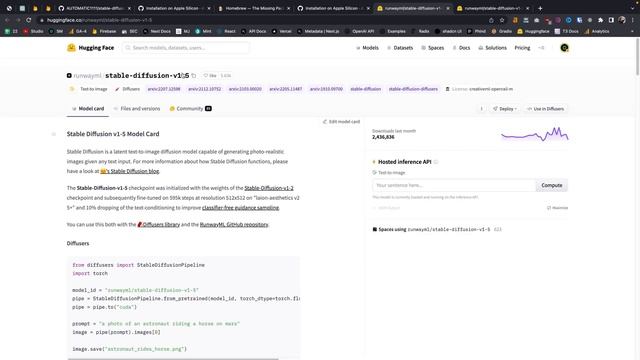This screenshot has width=640, height=360.
Task: Click the Edit model card link
Action: pos(341,122)
